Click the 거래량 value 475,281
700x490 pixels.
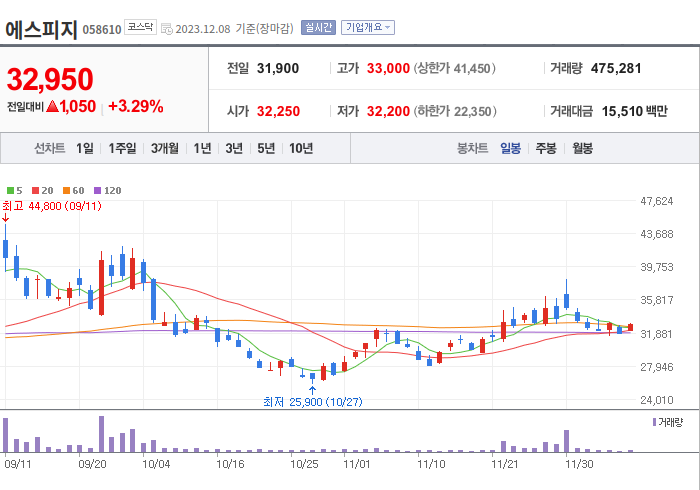[x=616, y=68]
